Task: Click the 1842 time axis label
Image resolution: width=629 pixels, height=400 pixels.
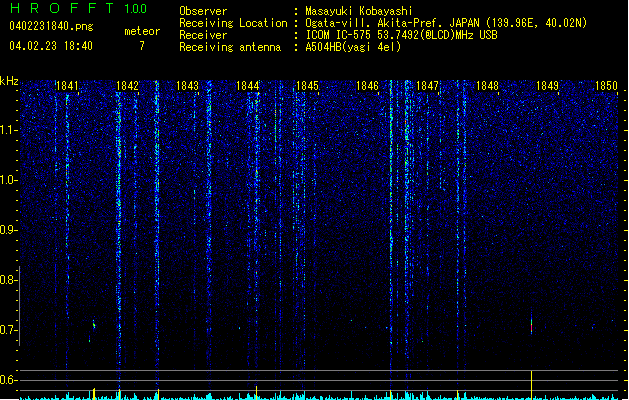Action: tap(127, 86)
